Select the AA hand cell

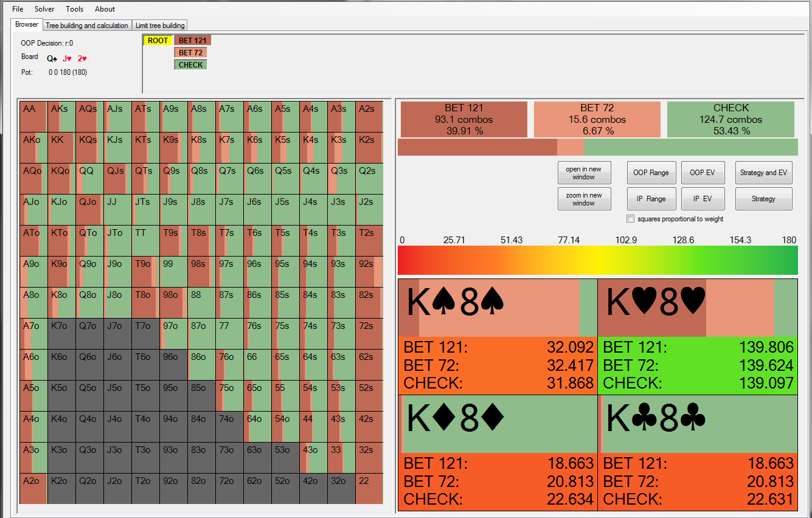33,117
